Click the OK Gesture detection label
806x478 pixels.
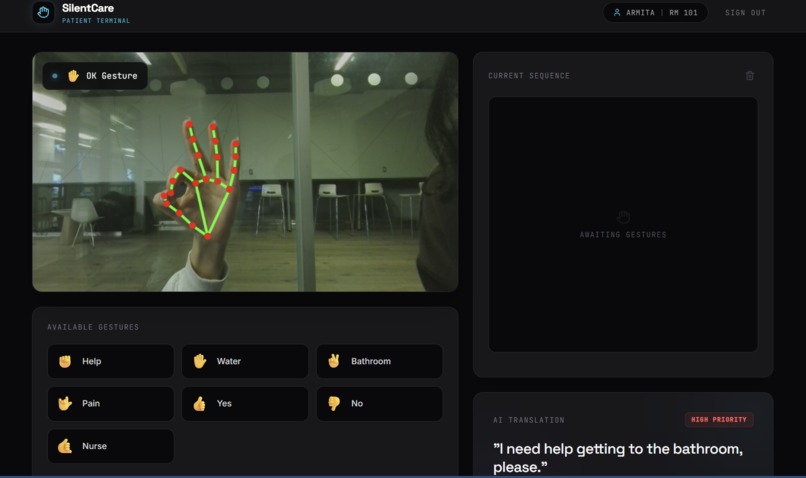tap(112, 76)
